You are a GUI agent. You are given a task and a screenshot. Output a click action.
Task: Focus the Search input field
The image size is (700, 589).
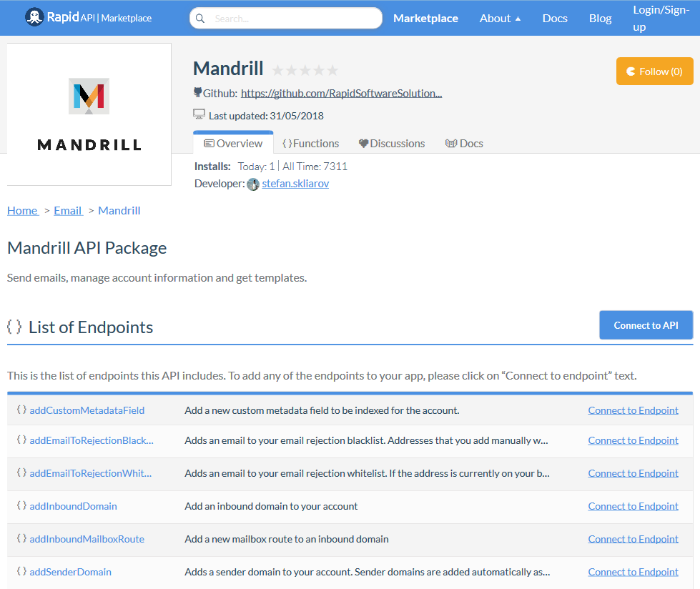click(x=286, y=19)
